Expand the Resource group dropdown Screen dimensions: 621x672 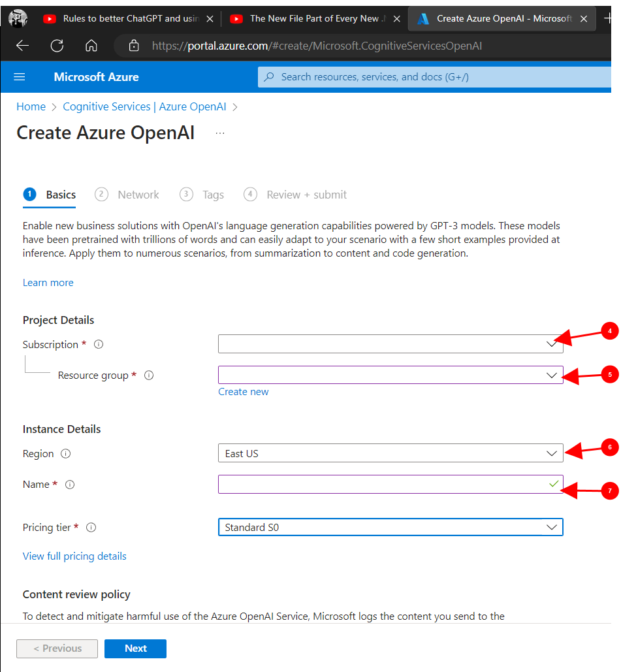pos(390,375)
